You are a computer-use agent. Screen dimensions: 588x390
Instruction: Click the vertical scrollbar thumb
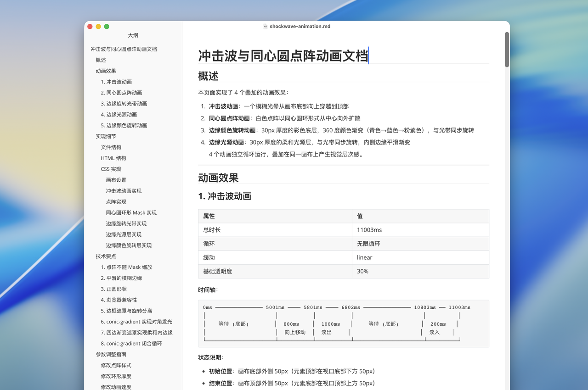click(x=507, y=50)
